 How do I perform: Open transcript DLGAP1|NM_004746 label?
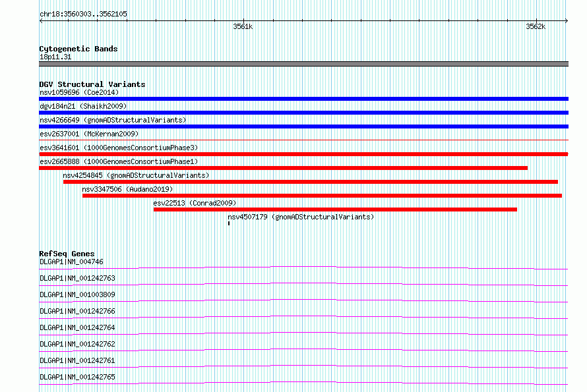point(71,262)
